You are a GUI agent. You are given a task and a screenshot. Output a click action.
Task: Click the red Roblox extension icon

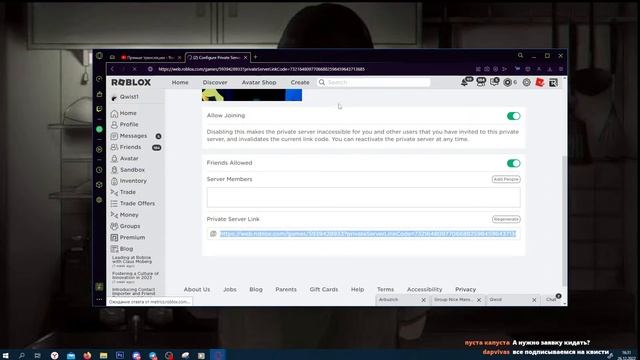click(x=540, y=82)
